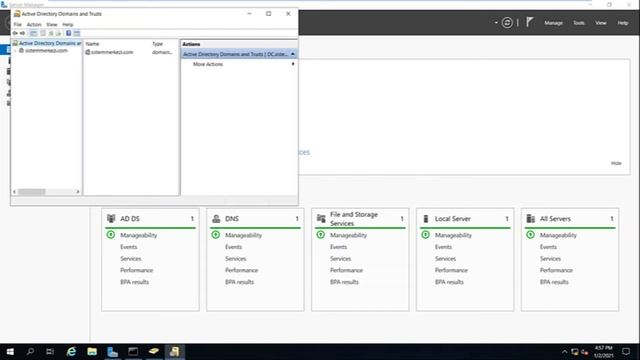Expand the sistemmerkezi.com tree node
The height and width of the screenshot is (360, 640).
point(16,51)
